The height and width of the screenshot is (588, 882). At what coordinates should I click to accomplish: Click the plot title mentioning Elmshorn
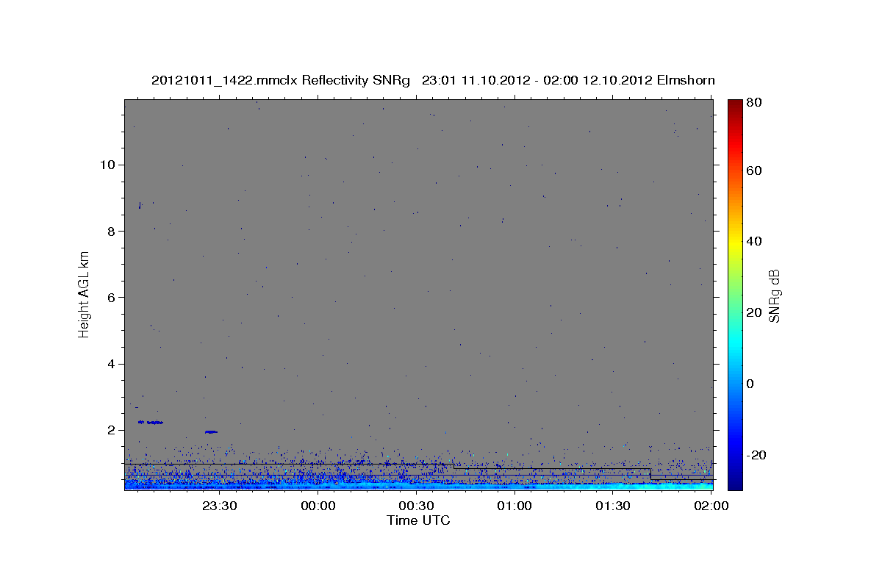(433, 80)
